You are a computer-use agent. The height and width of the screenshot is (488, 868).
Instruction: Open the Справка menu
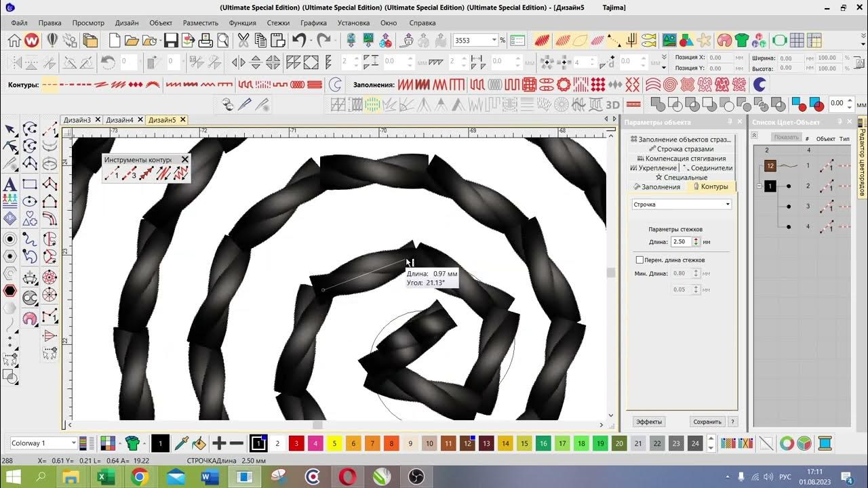422,22
